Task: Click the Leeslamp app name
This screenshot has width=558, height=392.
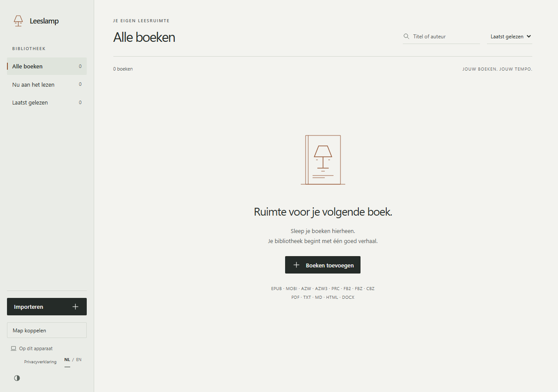Action: pos(44,21)
